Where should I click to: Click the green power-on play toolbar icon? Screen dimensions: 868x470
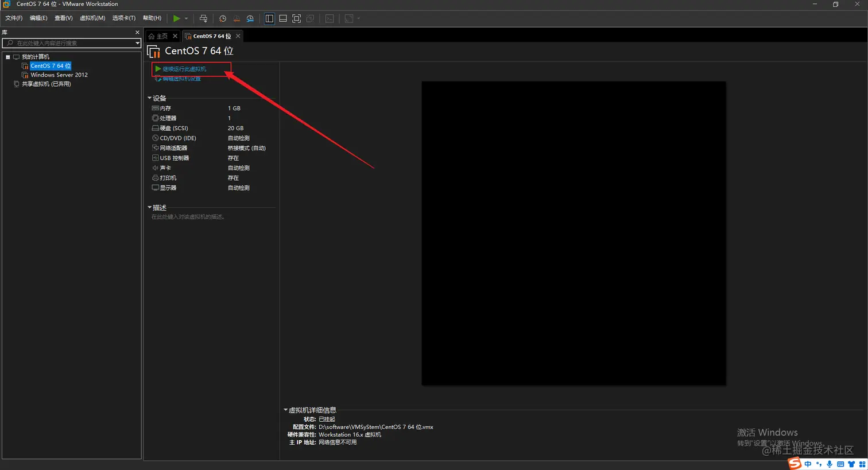pos(177,18)
